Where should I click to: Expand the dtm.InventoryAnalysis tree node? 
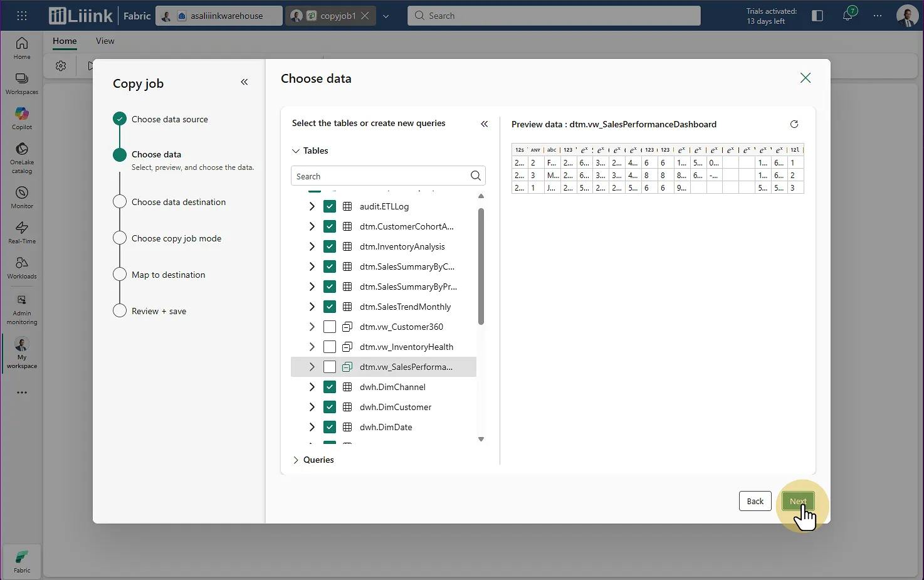click(x=312, y=246)
